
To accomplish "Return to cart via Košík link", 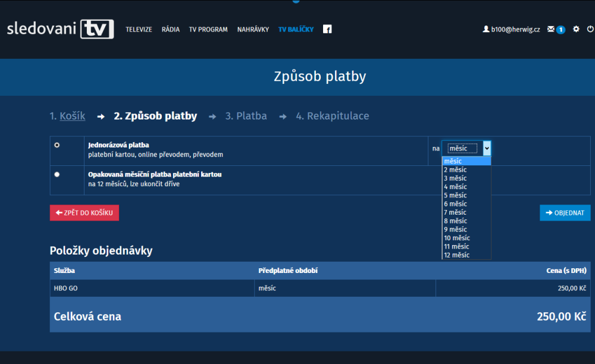I will tap(72, 116).
